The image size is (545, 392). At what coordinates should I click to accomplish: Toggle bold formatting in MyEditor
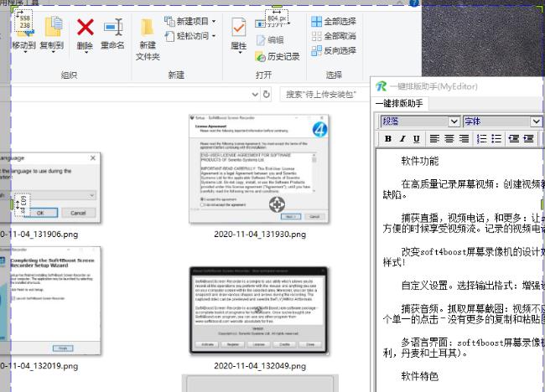[388, 139]
